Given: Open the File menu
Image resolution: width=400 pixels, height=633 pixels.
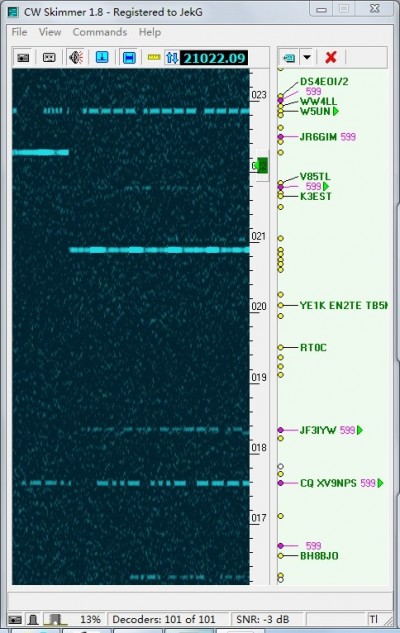Looking at the screenshot, I should (x=19, y=32).
